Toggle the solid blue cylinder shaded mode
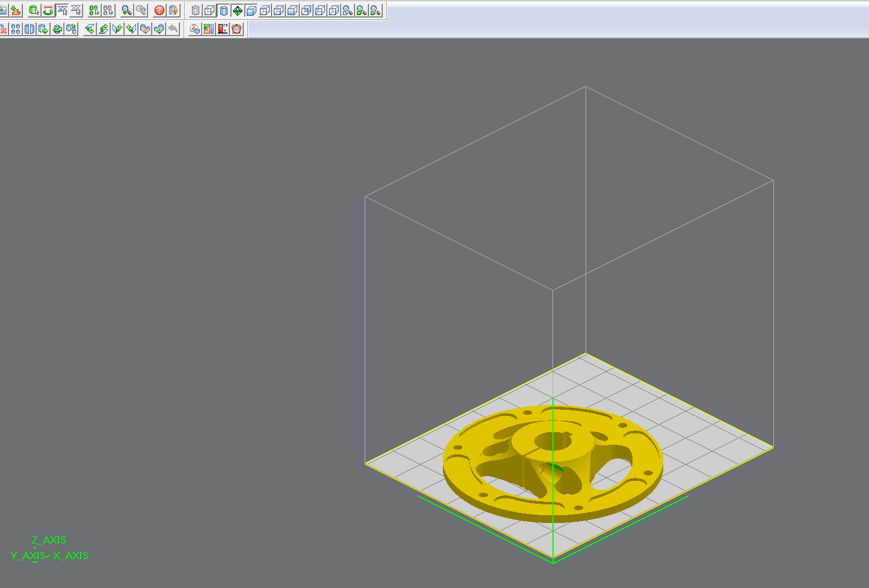Screen dimensions: 869x588 pos(224,10)
